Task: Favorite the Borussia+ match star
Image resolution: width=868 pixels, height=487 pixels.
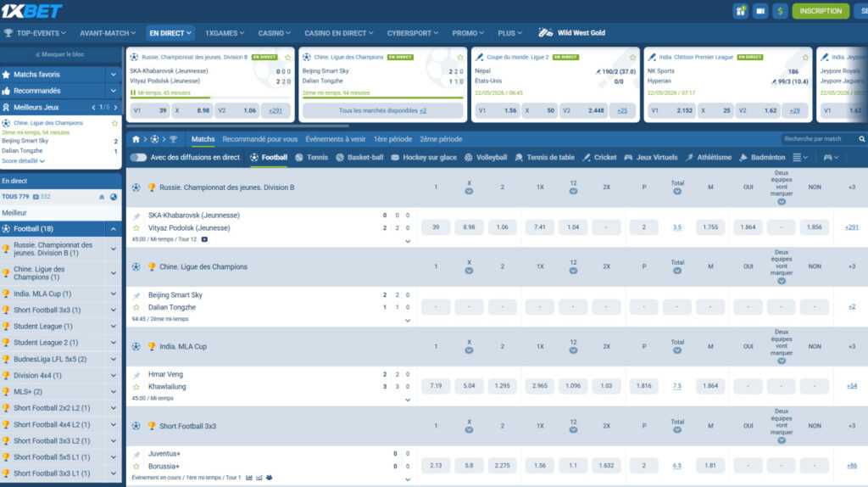Action: (136, 467)
